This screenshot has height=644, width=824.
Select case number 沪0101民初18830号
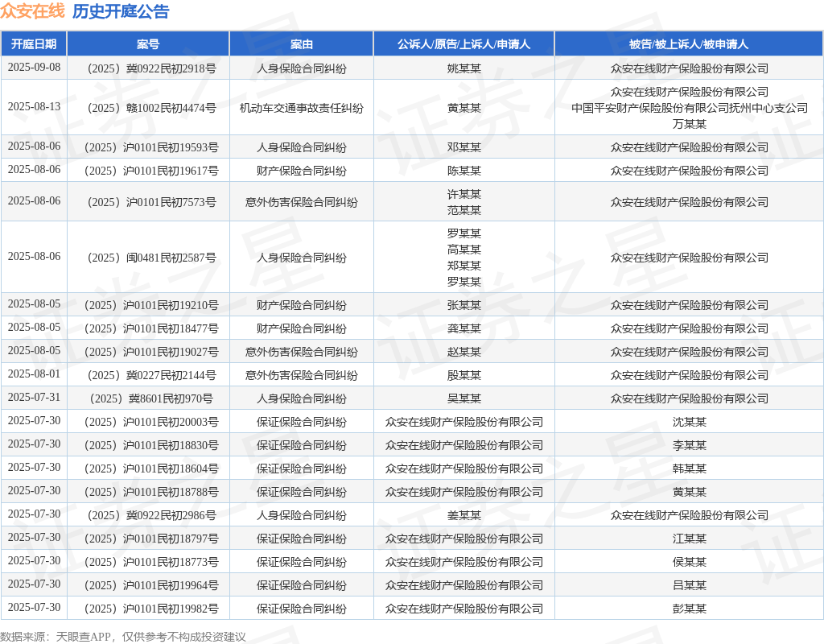tap(152, 445)
